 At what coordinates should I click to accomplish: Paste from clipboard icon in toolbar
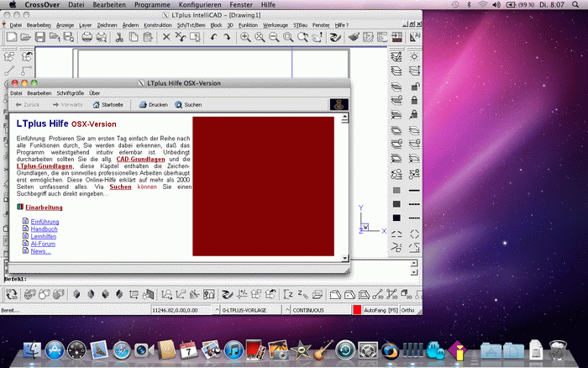click(x=148, y=37)
